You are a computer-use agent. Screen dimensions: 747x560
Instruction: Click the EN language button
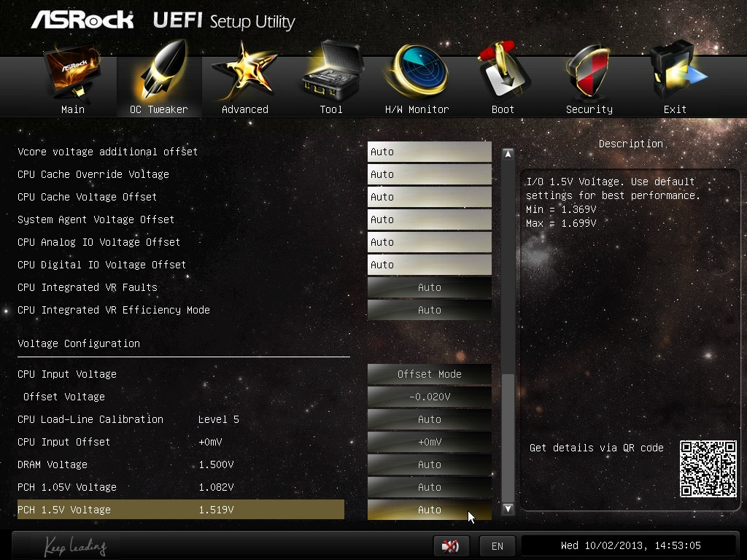coord(498,545)
